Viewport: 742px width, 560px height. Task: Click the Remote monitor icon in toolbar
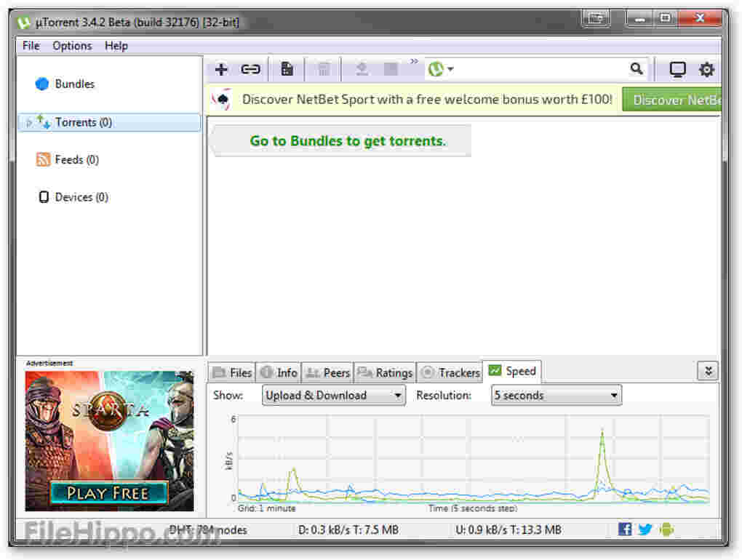coord(677,70)
